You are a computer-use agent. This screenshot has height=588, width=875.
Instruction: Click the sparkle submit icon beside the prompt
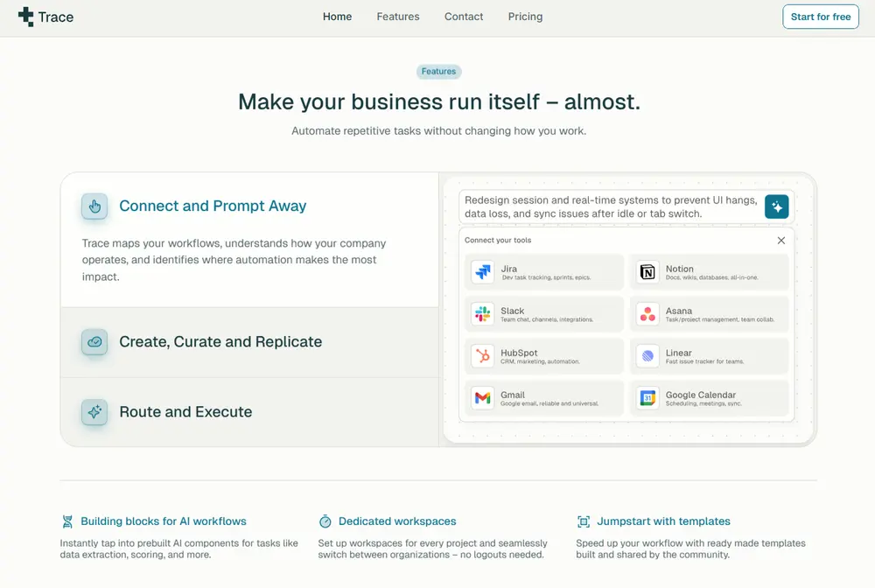pyautogui.click(x=776, y=206)
